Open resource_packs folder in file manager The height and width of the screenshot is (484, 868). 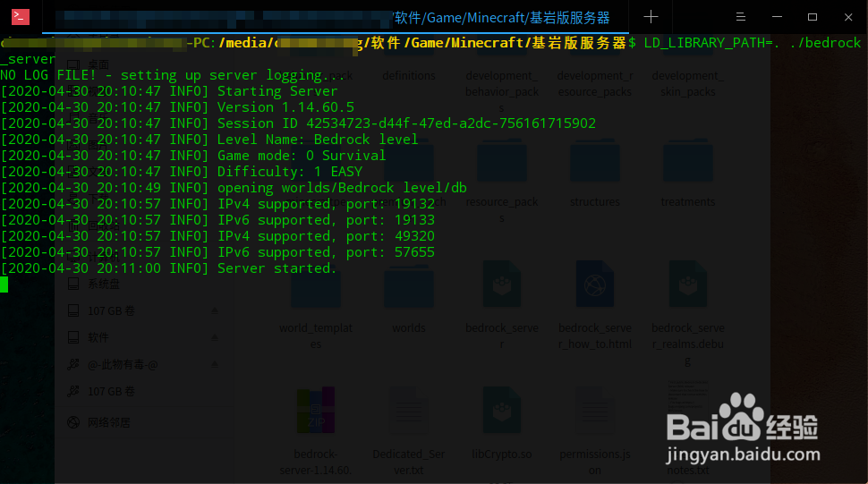(x=501, y=161)
